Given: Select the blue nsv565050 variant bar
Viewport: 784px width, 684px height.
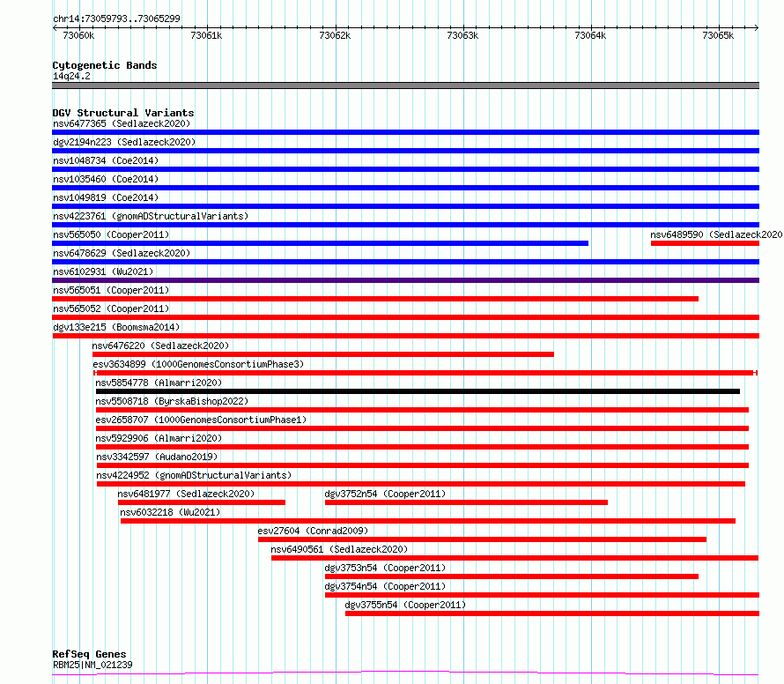Looking at the screenshot, I should pyautogui.click(x=320, y=243).
